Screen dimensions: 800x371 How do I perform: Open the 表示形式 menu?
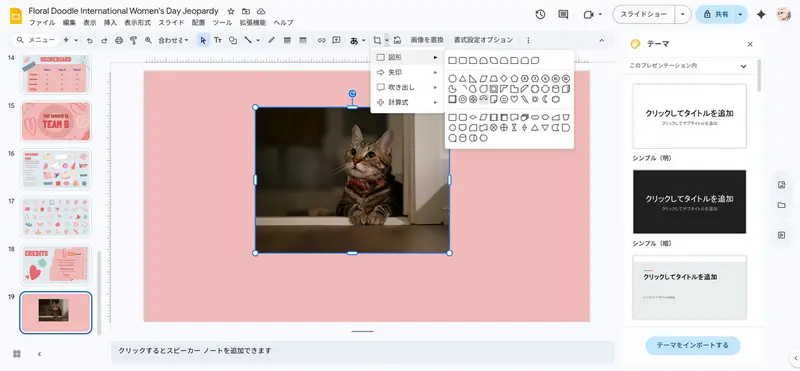click(138, 23)
